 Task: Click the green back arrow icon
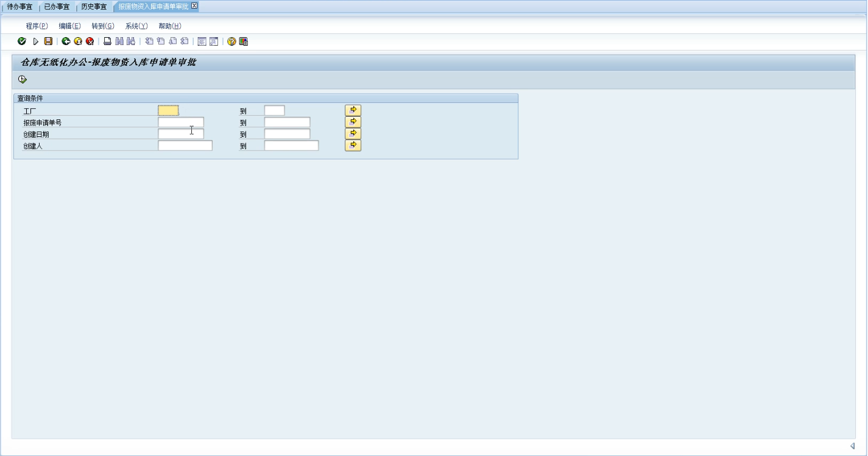click(66, 41)
